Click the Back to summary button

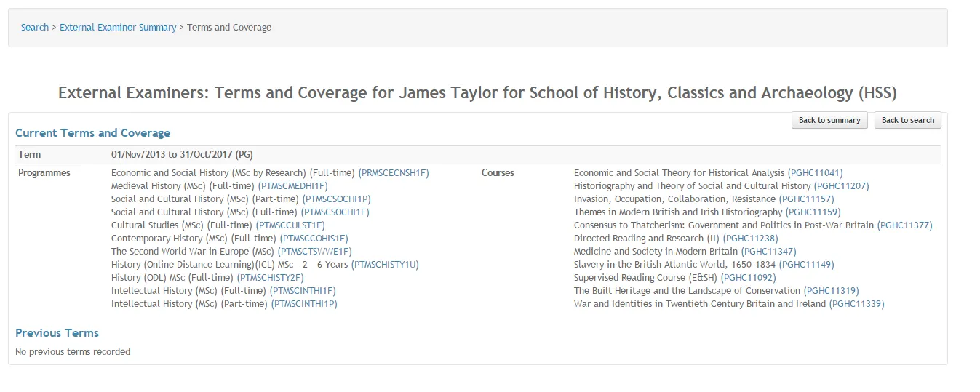(829, 121)
